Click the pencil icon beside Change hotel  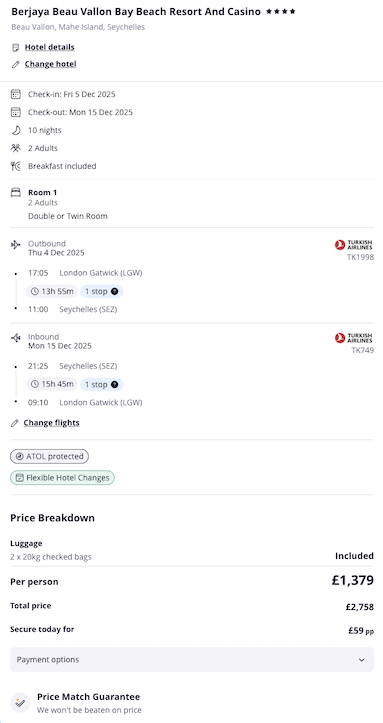pyautogui.click(x=16, y=65)
